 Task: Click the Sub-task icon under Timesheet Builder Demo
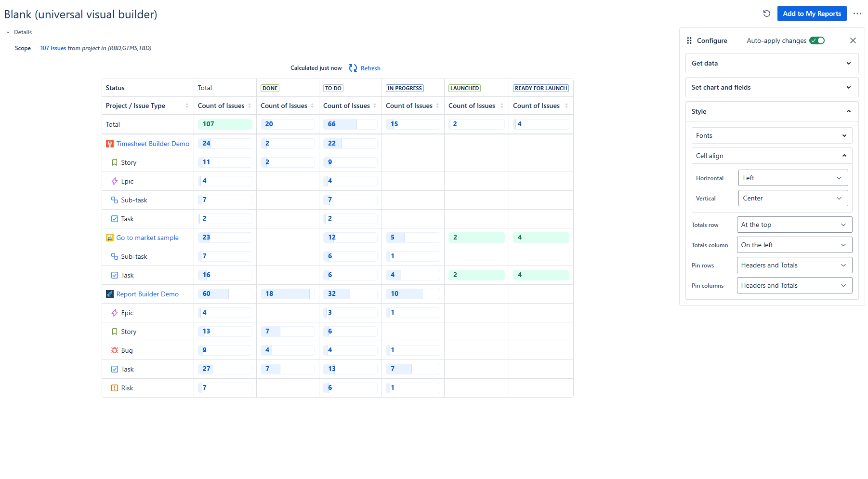[x=115, y=200]
